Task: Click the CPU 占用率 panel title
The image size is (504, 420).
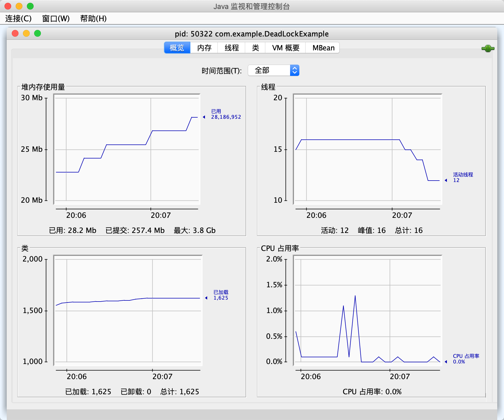Action: click(x=280, y=248)
